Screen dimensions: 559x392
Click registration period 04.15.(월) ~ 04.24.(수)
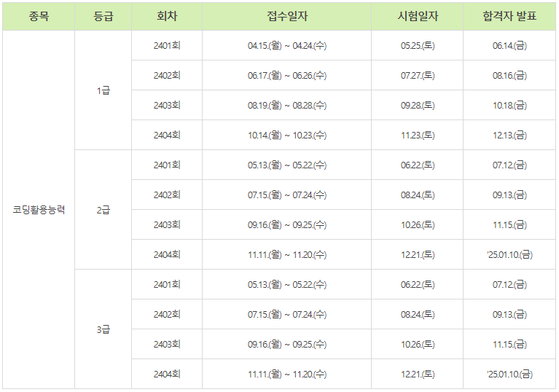click(x=287, y=46)
